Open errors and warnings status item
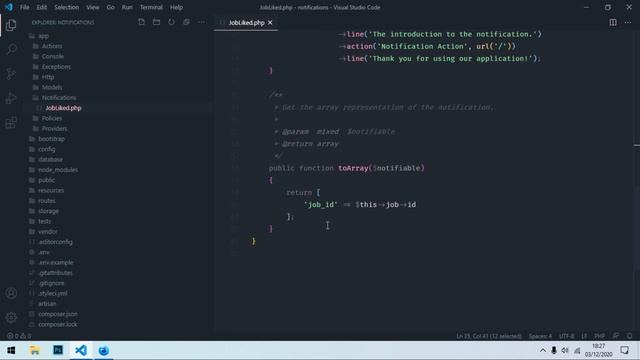 [x=19, y=336]
